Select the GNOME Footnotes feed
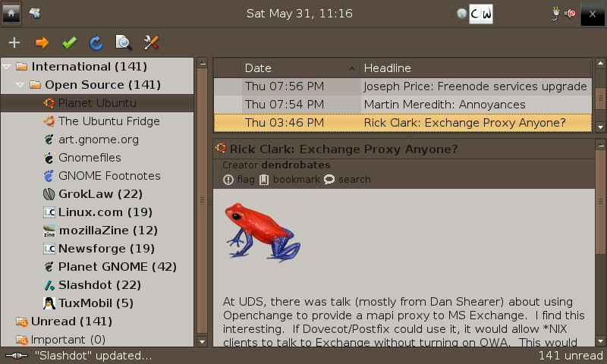Image resolution: width=607 pixels, height=364 pixels. point(97,176)
